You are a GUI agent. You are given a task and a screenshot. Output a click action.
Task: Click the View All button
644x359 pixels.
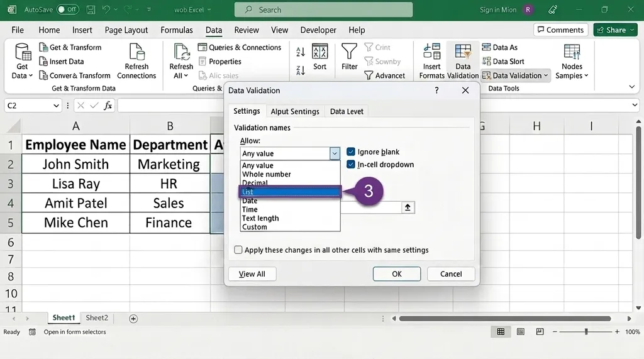coord(252,274)
